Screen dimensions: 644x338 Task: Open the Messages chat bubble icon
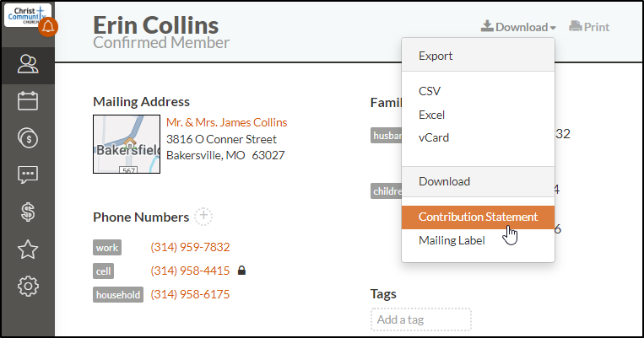(28, 174)
